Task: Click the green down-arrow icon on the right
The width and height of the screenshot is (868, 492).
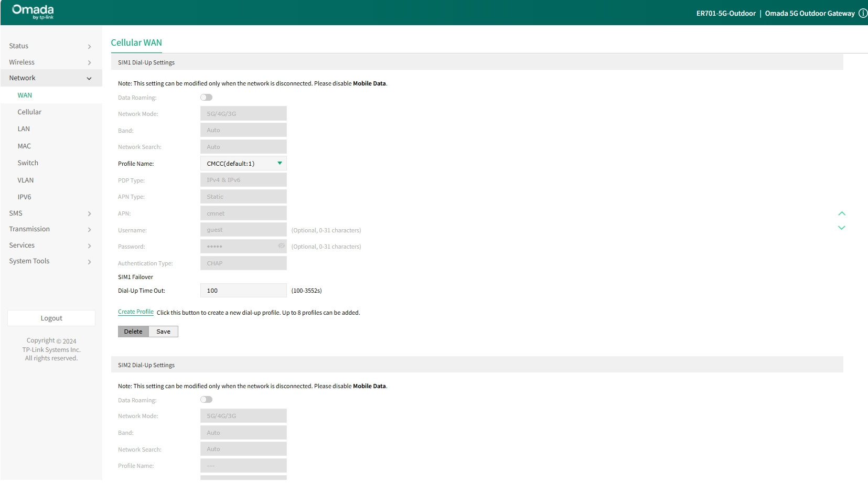Action: 842,227
